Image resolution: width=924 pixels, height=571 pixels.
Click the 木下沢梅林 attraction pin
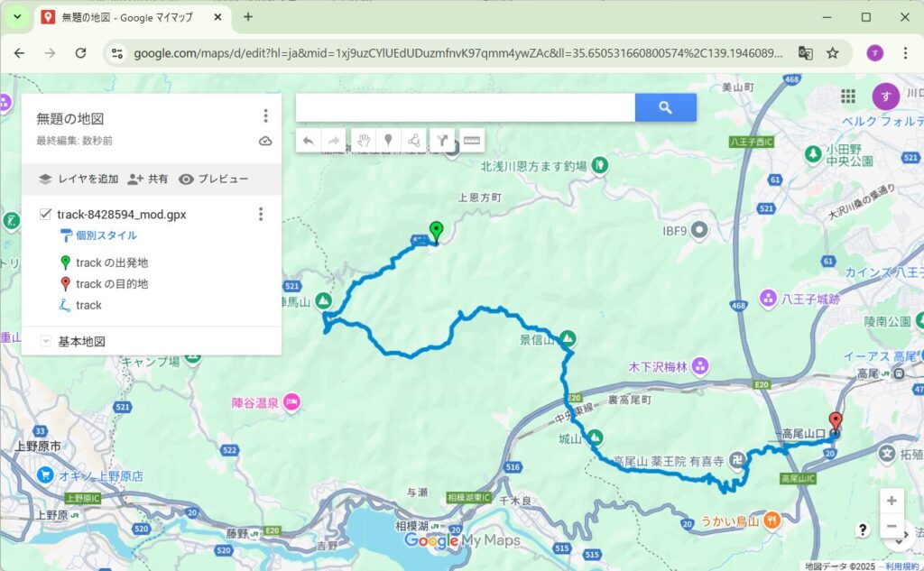pyautogui.click(x=700, y=366)
